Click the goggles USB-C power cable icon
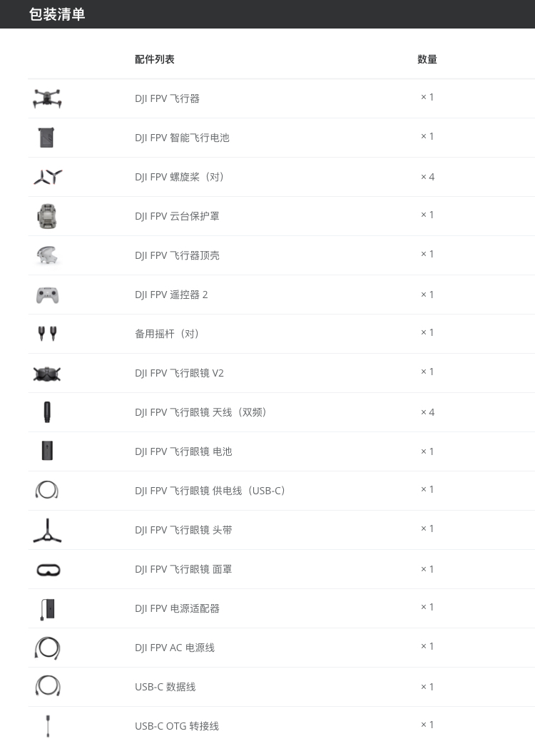Screen dimensions: 535x756 click(47, 491)
